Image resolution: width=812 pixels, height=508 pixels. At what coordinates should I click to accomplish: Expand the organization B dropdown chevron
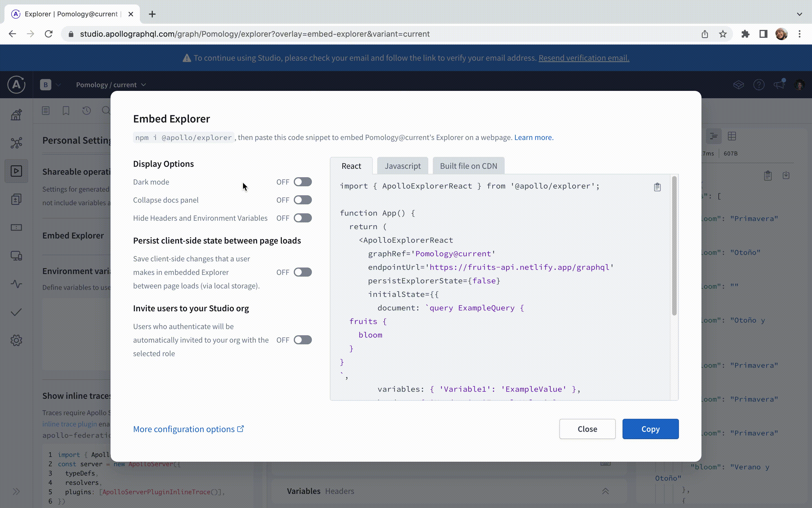58,85
